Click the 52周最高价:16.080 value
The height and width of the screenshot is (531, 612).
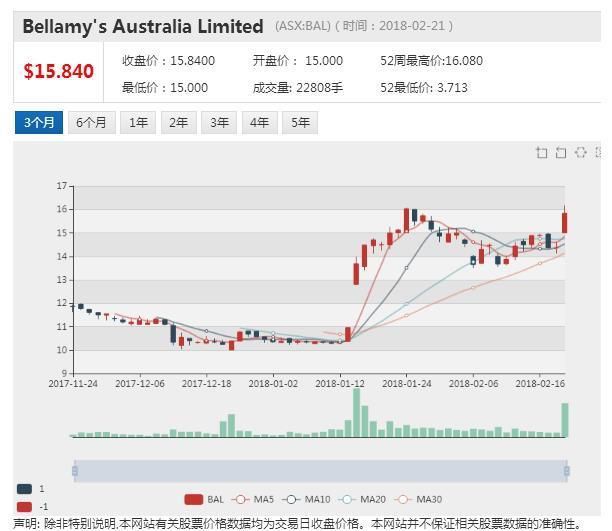point(432,61)
